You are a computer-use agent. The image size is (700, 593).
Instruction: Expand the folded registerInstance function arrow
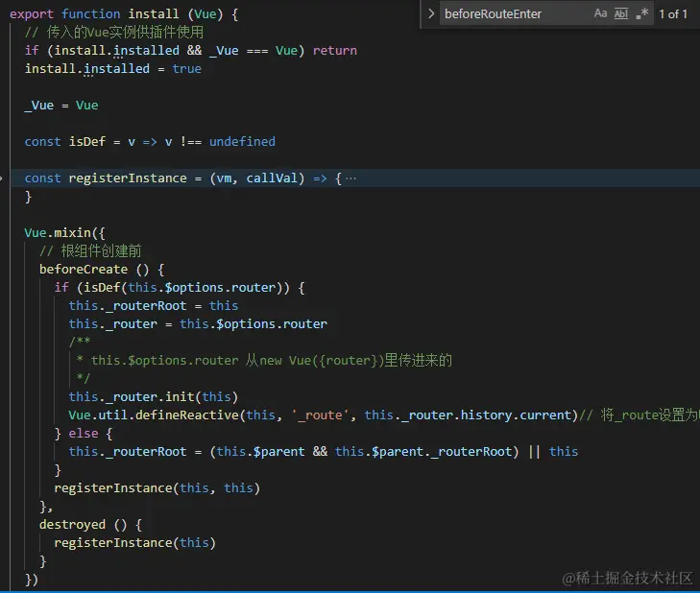pos(1,178)
